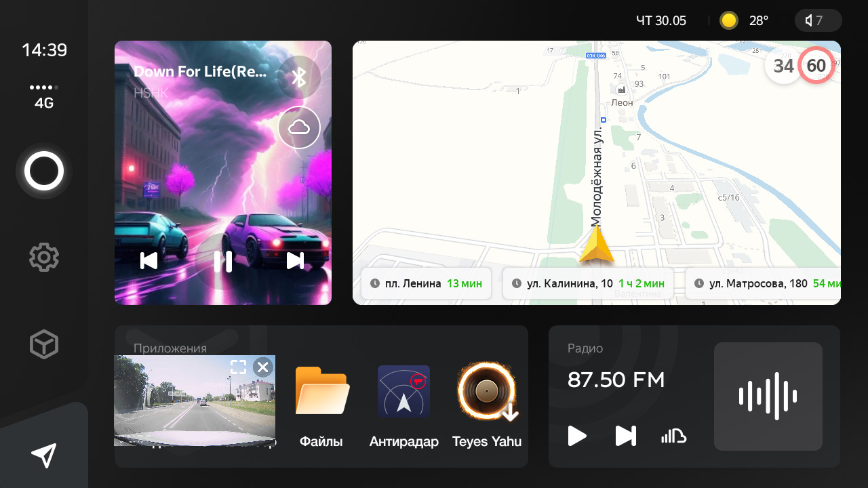Tap the 28° temperature reading

tap(759, 20)
